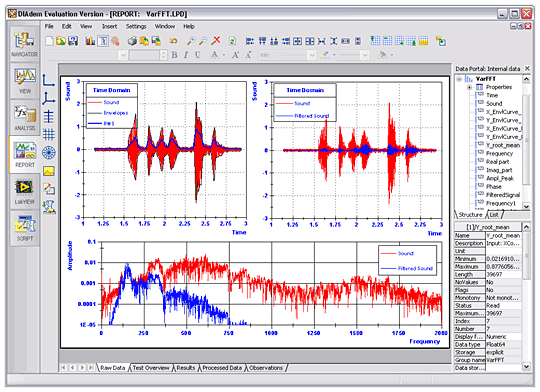The height and width of the screenshot is (392, 540).
Task: Close the Data Portal panel
Action: pyautogui.click(x=527, y=69)
